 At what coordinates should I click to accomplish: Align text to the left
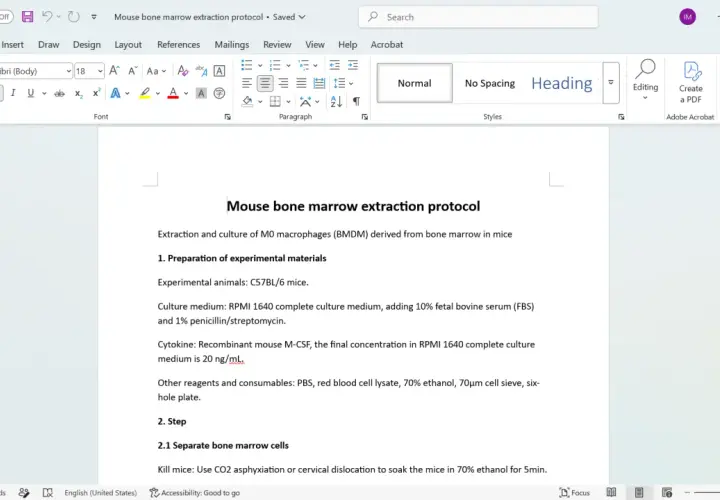tap(247, 83)
